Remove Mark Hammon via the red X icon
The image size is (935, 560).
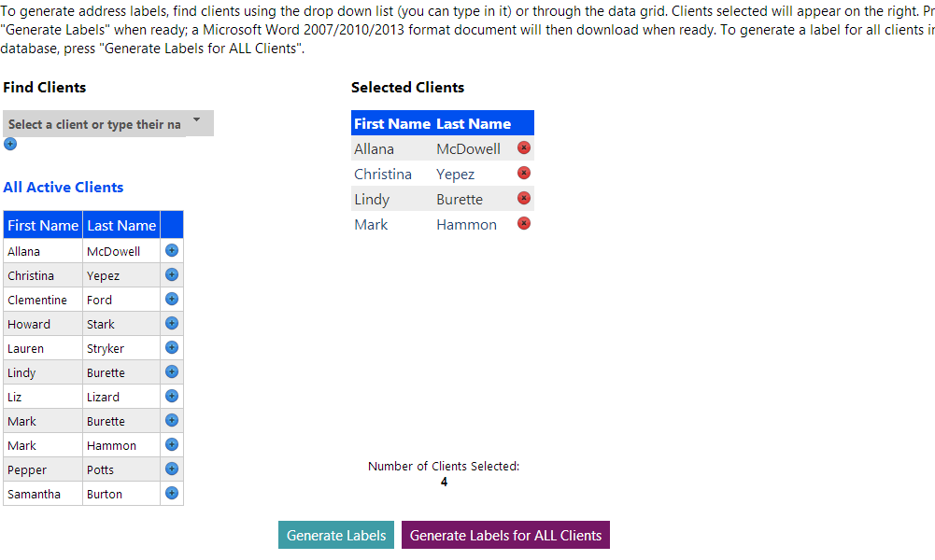(x=524, y=223)
